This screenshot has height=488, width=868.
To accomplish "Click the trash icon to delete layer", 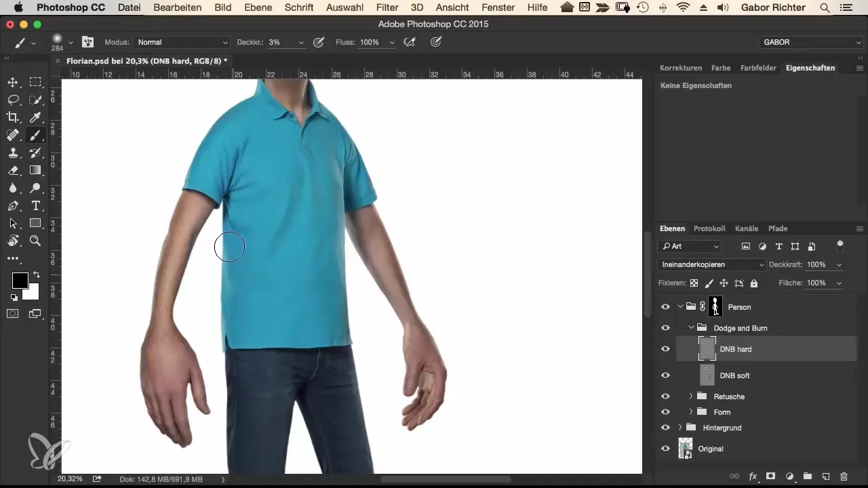I will [x=844, y=476].
